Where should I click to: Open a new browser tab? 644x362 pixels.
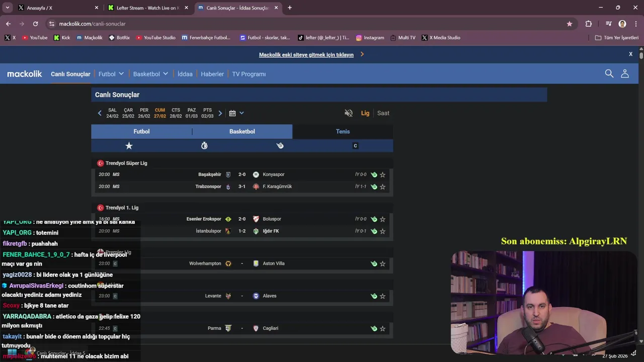[x=290, y=8]
